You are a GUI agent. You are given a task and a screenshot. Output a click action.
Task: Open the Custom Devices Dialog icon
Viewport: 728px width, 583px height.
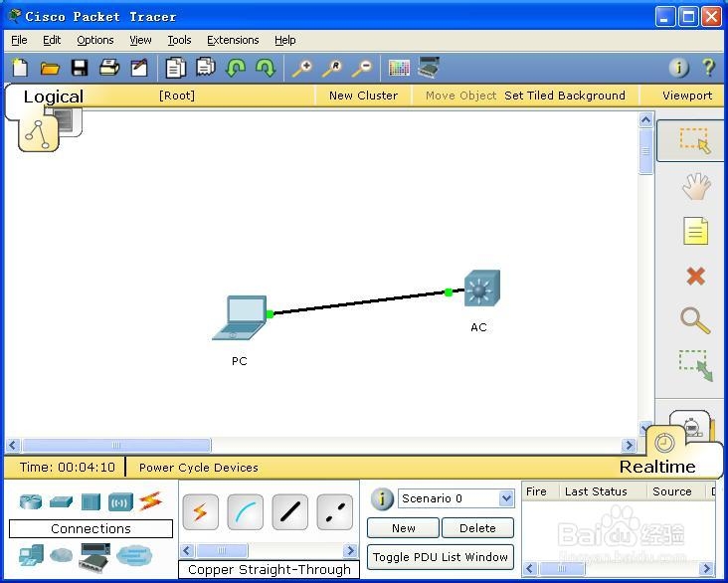[429, 68]
